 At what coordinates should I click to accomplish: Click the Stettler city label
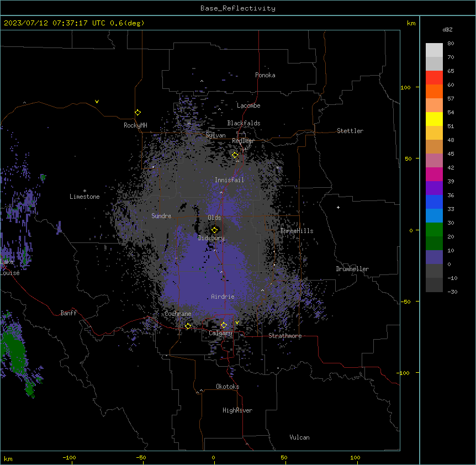tap(350, 131)
